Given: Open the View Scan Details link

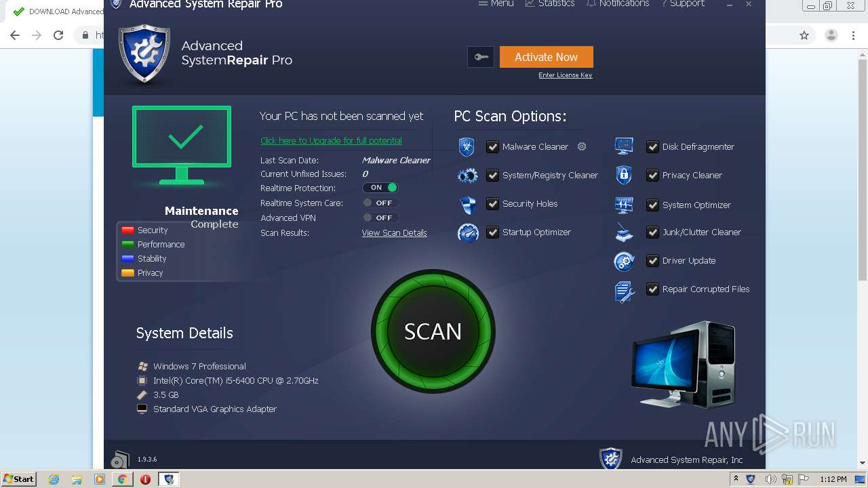Looking at the screenshot, I should tap(394, 233).
